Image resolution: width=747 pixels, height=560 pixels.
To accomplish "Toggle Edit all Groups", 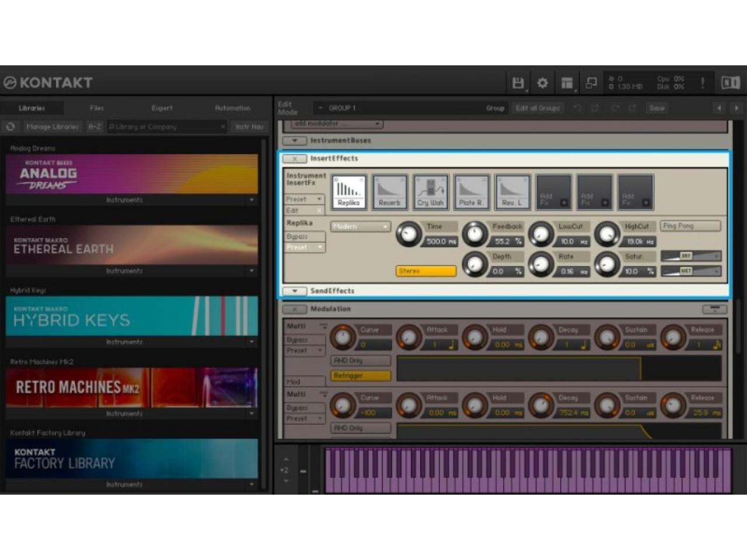I will [537, 108].
